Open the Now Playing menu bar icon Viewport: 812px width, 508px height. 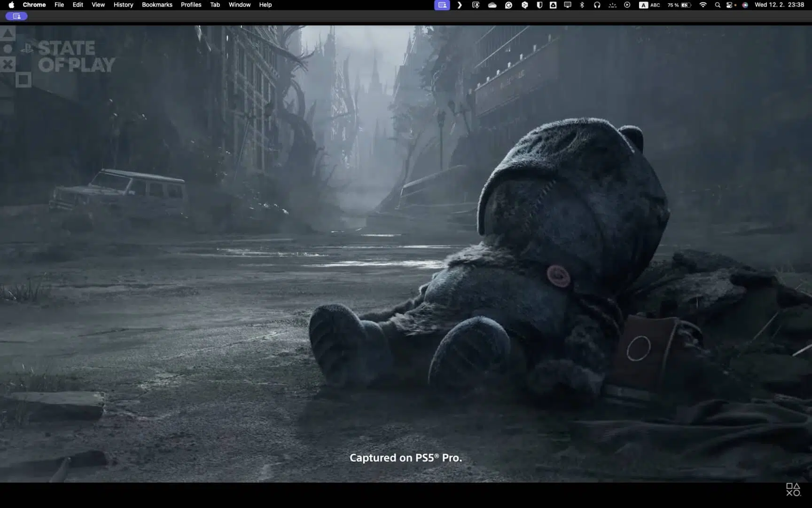pos(627,5)
